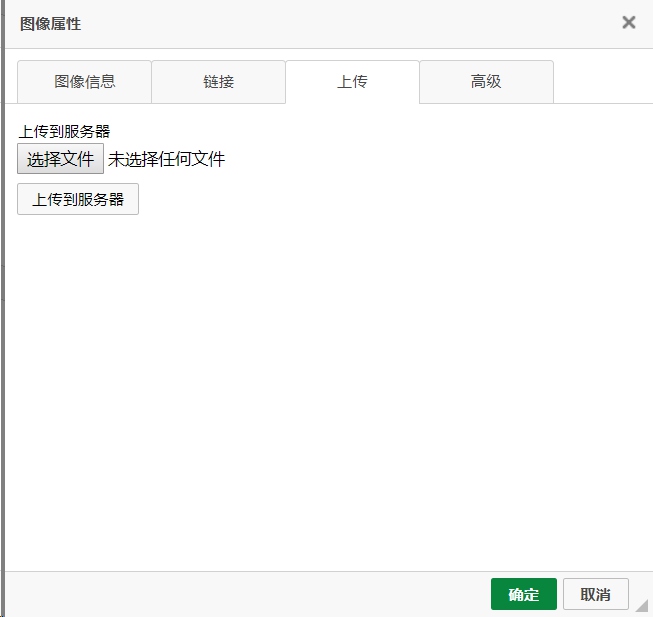653x617 pixels.
Task: Click the 选择文件 button
Action: (60, 159)
